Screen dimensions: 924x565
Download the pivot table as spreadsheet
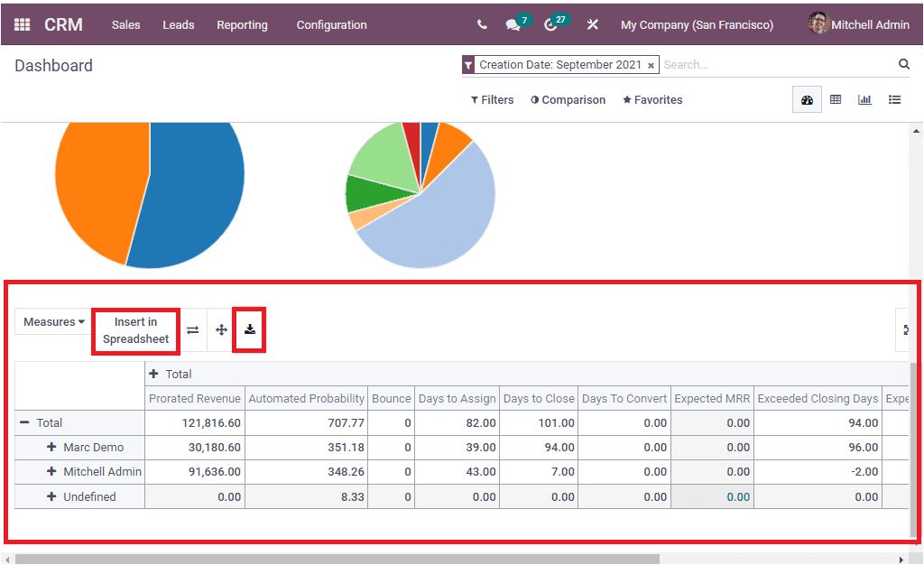point(249,329)
